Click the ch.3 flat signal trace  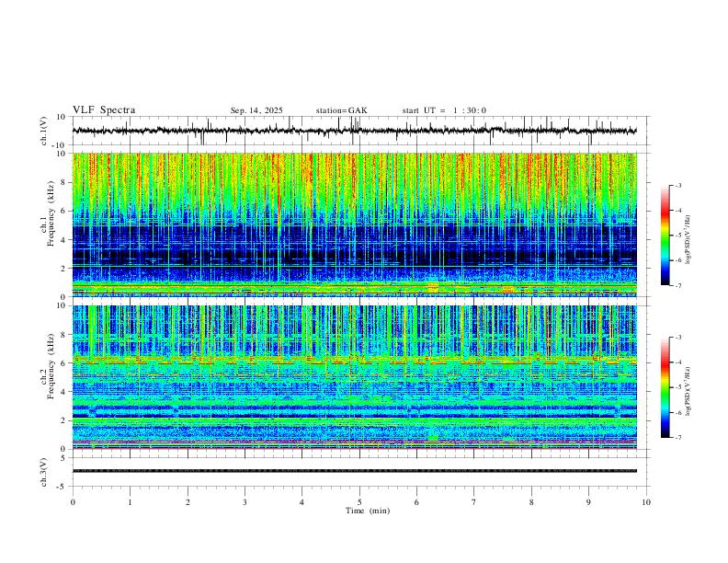(354, 471)
